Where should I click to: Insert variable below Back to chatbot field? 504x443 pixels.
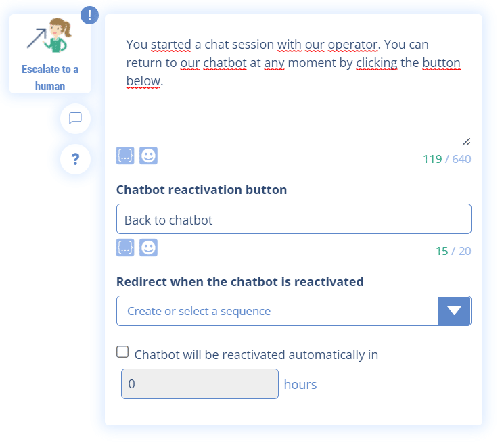(125, 248)
